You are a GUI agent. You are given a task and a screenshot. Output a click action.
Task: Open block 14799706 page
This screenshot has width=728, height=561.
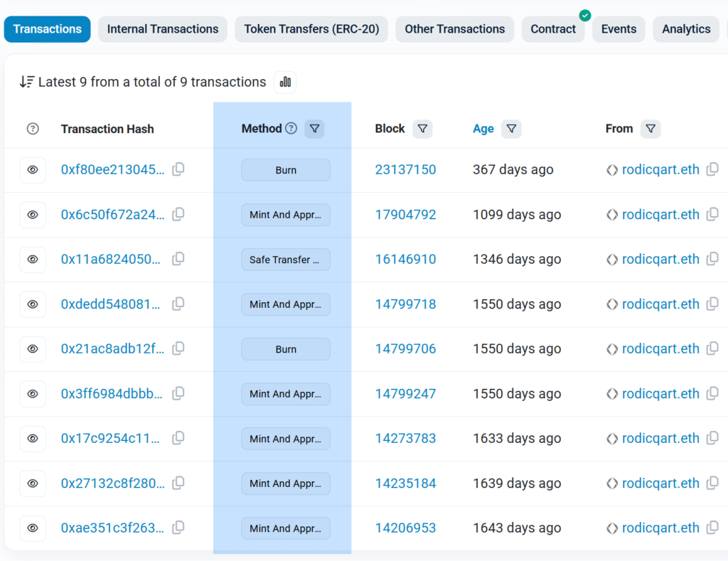(x=405, y=349)
